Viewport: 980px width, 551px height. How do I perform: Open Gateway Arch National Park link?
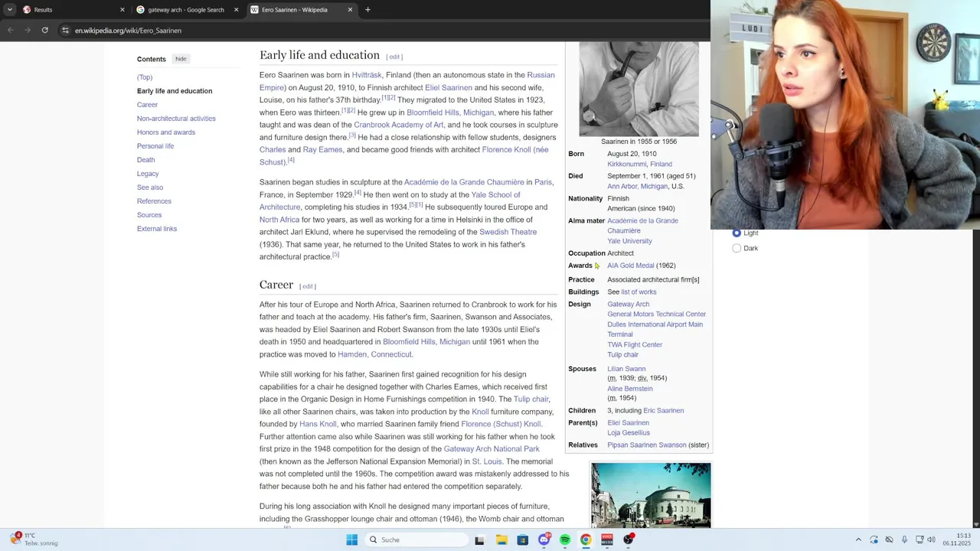click(492, 449)
